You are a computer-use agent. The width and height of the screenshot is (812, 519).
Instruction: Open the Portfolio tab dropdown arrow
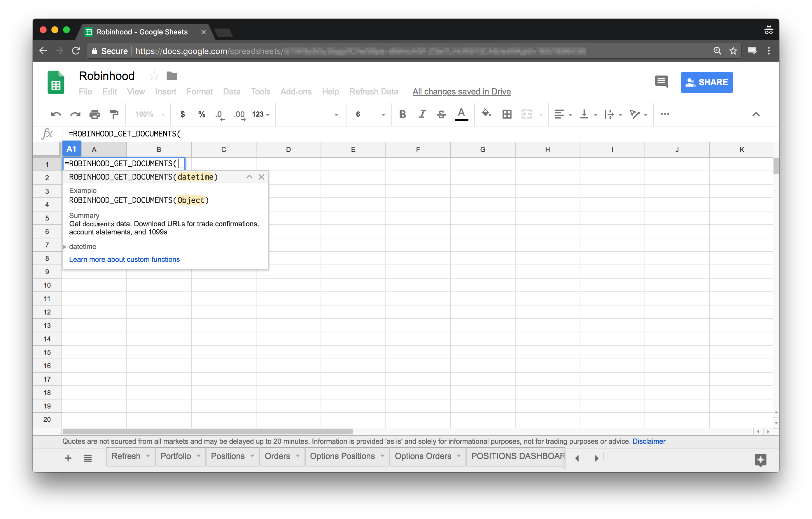click(199, 456)
